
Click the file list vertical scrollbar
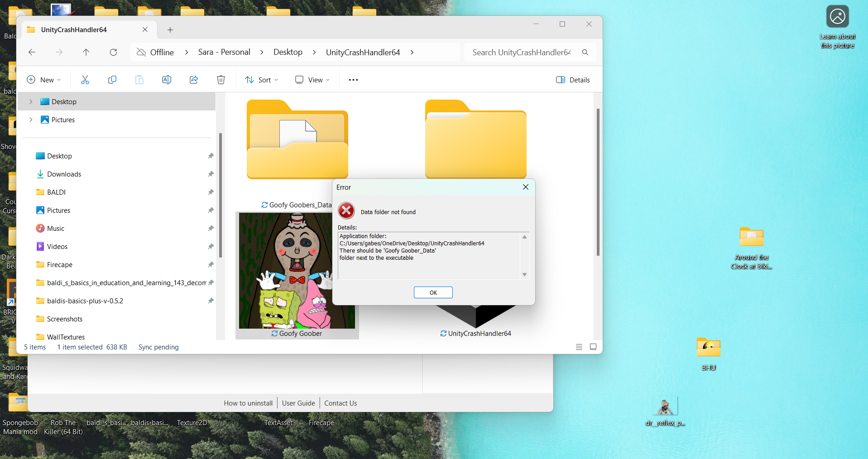point(598,182)
